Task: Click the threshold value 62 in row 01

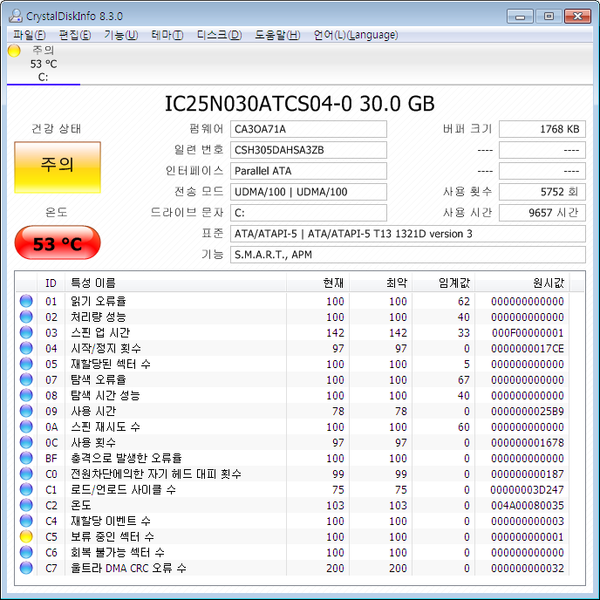Action: (463, 301)
